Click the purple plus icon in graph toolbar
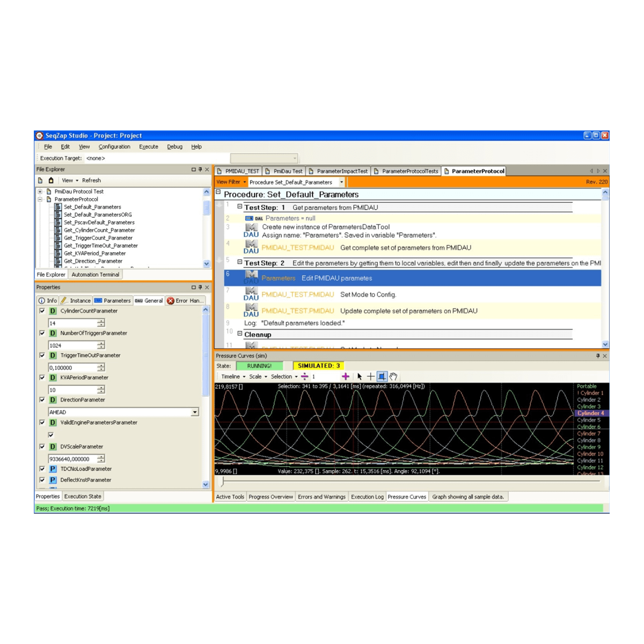644x644 pixels. click(345, 377)
